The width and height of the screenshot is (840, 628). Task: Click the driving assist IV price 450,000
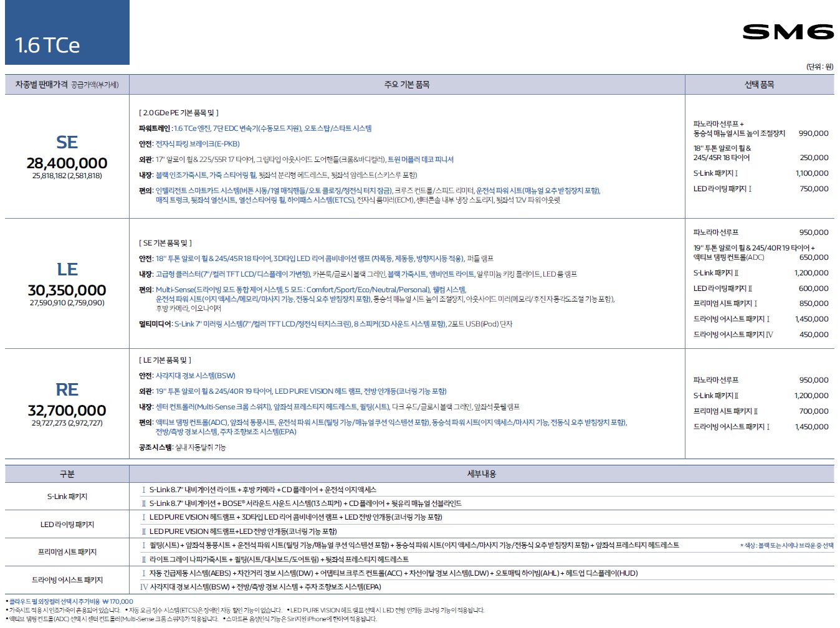(x=814, y=335)
